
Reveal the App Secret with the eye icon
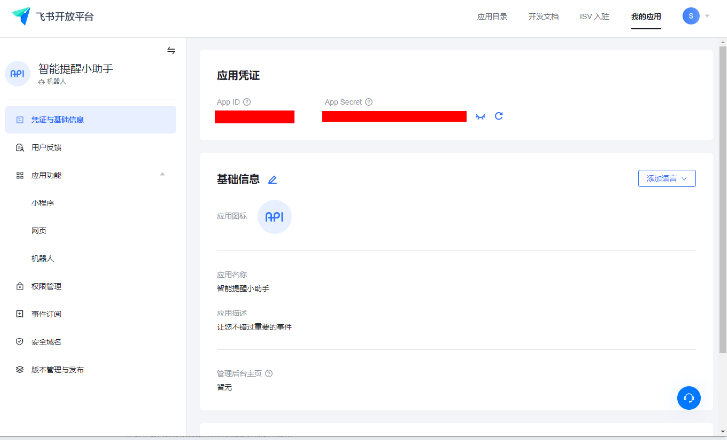click(x=481, y=116)
